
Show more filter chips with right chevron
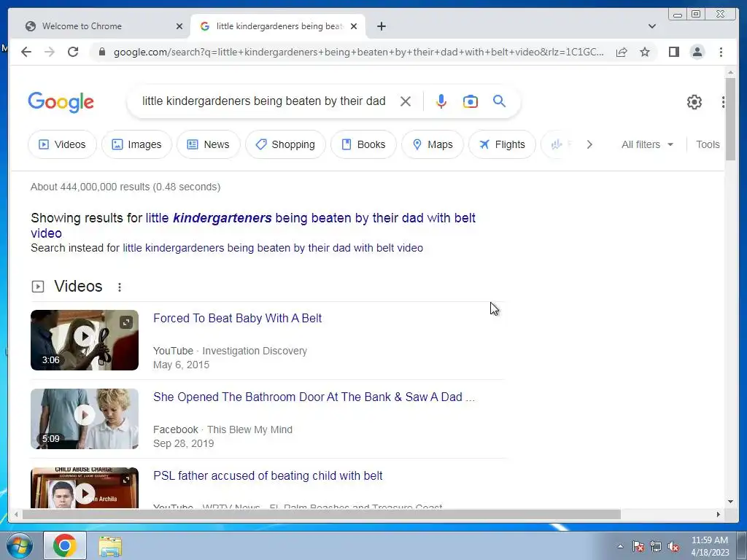(x=589, y=144)
